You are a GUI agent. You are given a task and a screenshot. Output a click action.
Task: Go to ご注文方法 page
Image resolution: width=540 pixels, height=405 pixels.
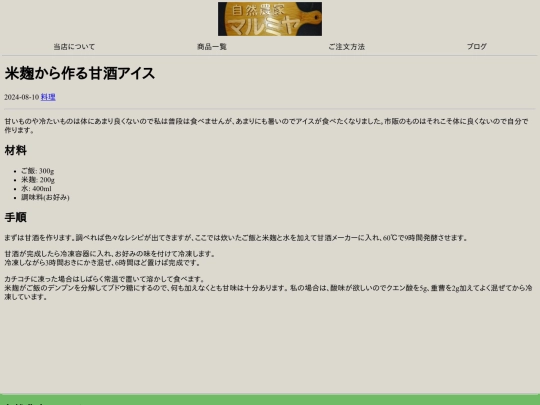pyautogui.click(x=346, y=46)
